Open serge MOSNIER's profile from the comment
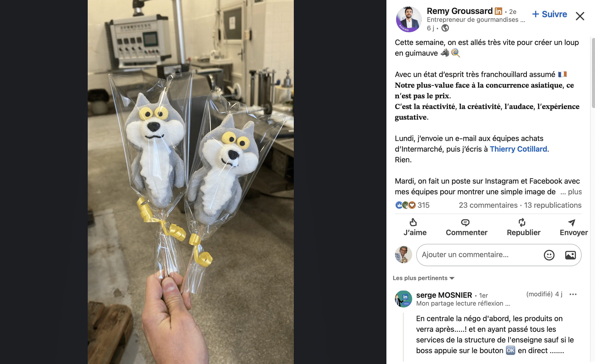Image resolution: width=595 pixels, height=364 pixels. coord(444,295)
